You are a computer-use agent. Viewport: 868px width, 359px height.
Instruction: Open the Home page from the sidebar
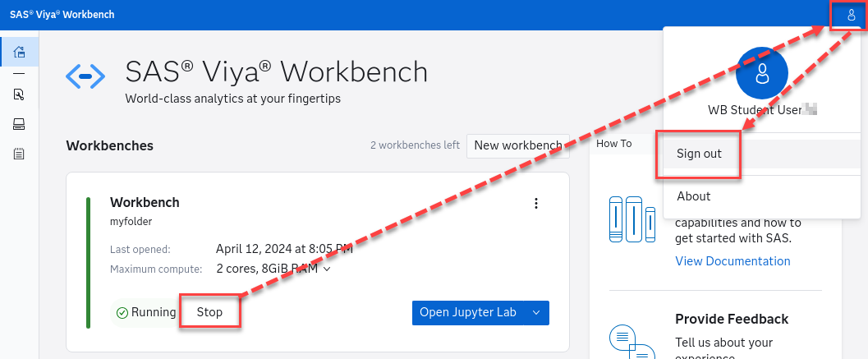point(19,52)
